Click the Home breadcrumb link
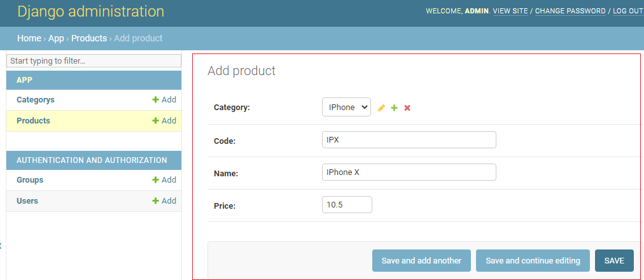The image size is (644, 280). click(x=29, y=38)
